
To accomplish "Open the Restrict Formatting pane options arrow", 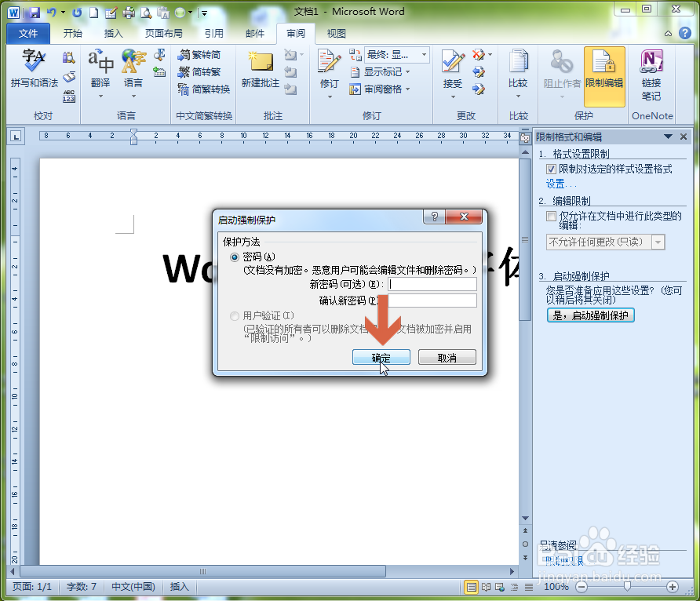I will [669, 137].
